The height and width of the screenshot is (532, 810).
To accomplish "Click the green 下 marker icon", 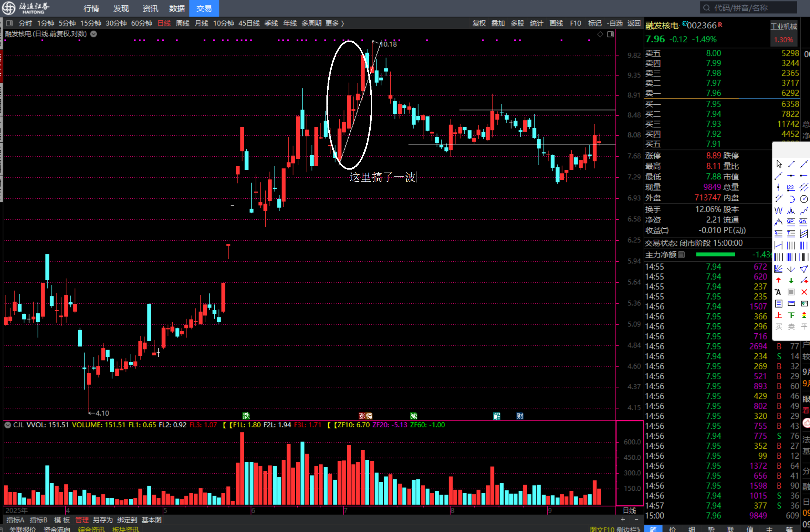I will (791, 315).
